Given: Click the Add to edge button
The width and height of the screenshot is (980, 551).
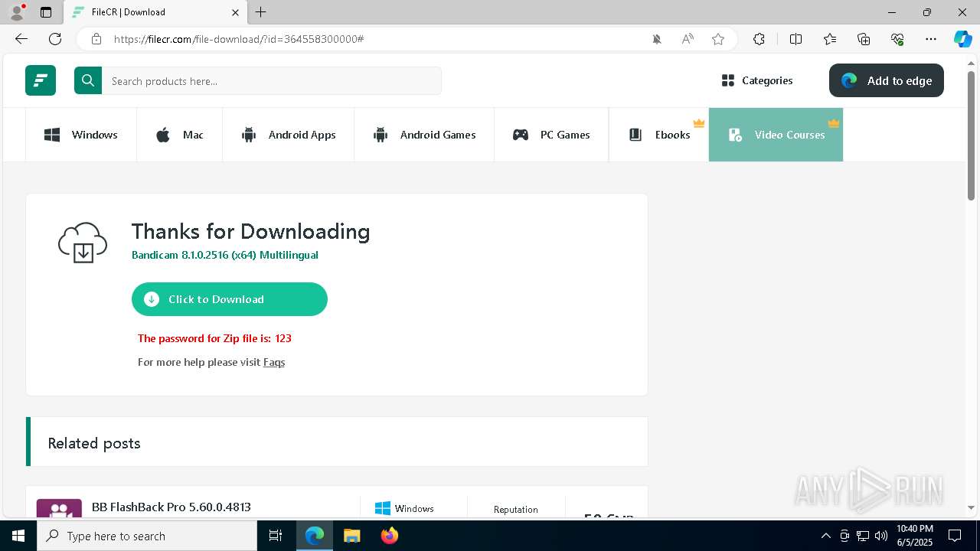Looking at the screenshot, I should point(887,80).
